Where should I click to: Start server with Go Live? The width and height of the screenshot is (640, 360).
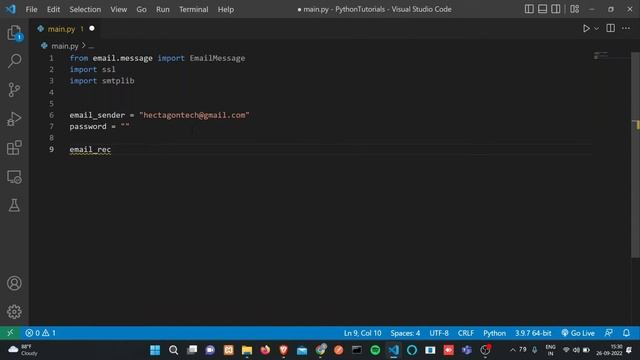pos(578,333)
